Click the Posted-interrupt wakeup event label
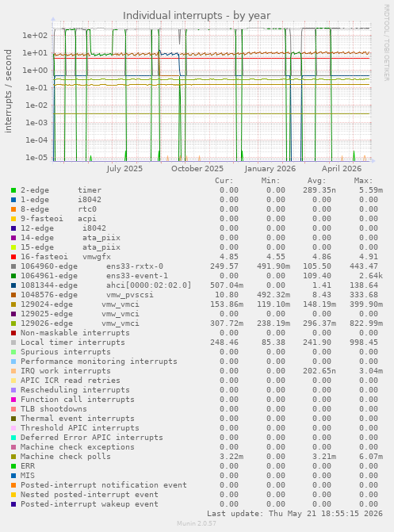 (x=90, y=504)
